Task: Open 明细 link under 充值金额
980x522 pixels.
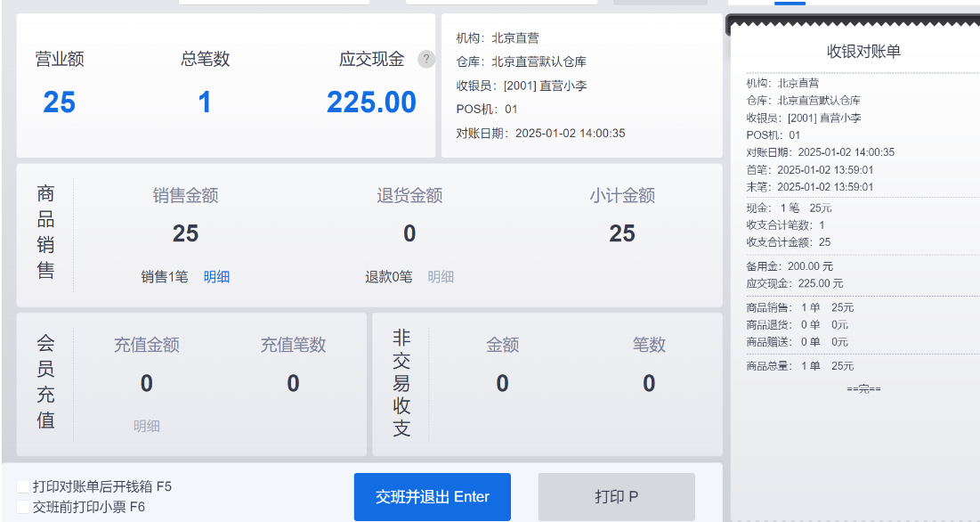Action: (x=146, y=426)
